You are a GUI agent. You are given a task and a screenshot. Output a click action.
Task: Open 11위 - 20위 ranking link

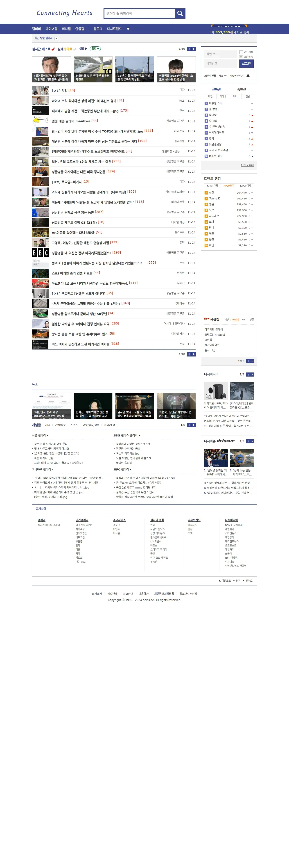[247, 165]
